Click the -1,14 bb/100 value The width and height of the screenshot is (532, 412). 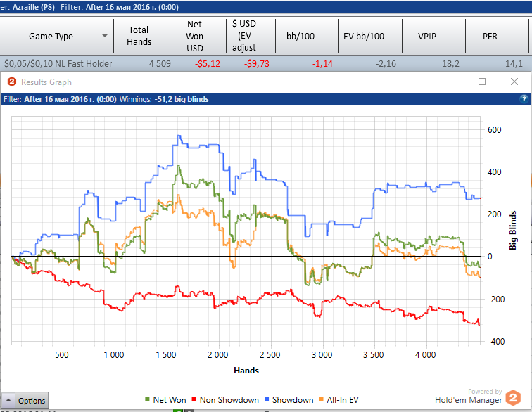[x=322, y=64]
